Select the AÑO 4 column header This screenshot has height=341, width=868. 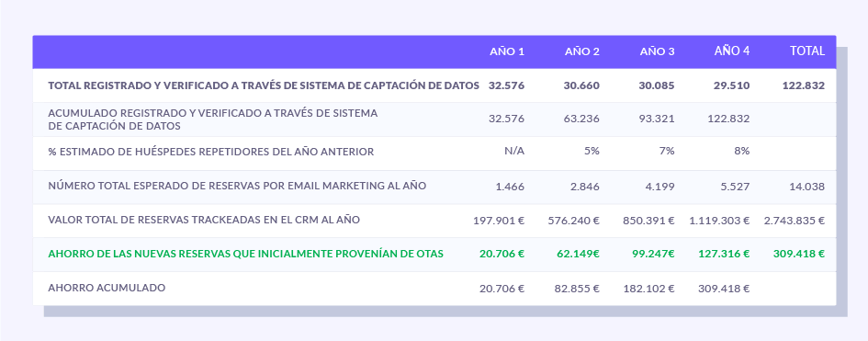(732, 51)
